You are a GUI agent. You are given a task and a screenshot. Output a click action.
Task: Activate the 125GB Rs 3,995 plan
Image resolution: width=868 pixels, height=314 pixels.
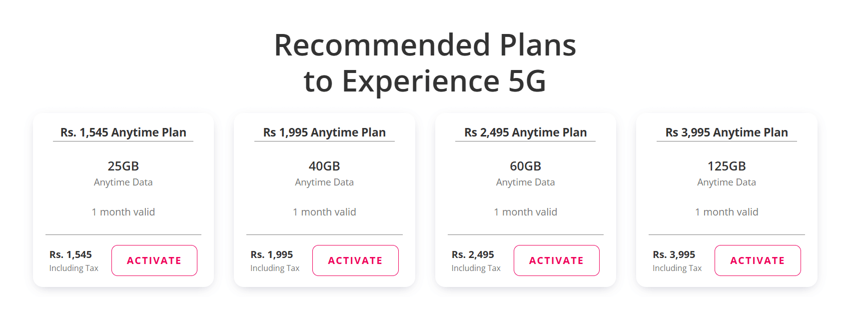pos(758,260)
